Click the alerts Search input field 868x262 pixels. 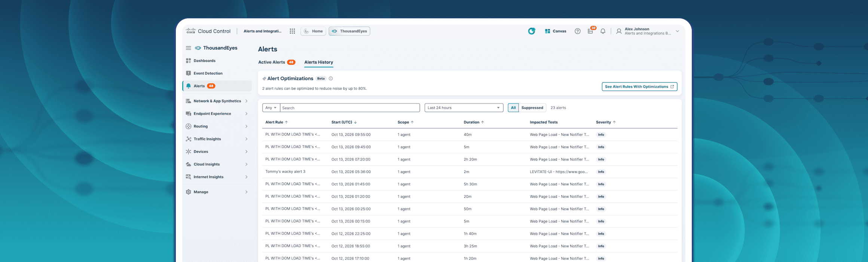click(x=350, y=108)
